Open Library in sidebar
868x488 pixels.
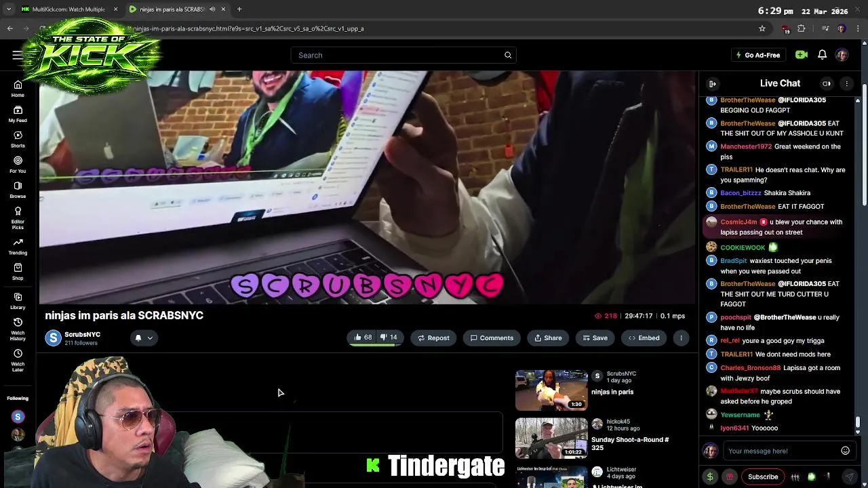pyautogui.click(x=18, y=301)
